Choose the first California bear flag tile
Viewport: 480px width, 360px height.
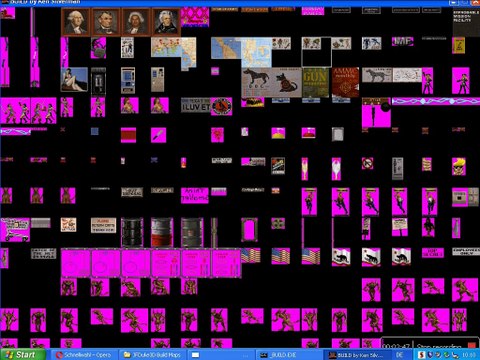(x=341, y=257)
